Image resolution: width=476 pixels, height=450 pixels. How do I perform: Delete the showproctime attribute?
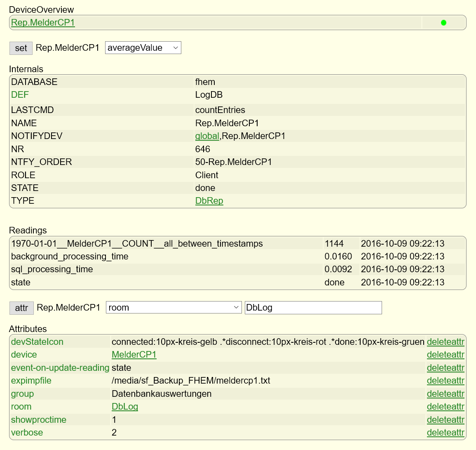[446, 420]
